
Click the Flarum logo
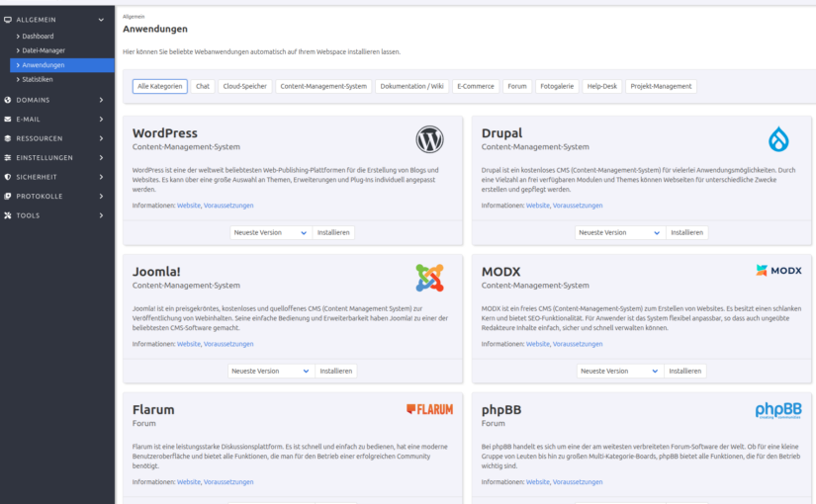click(x=429, y=409)
